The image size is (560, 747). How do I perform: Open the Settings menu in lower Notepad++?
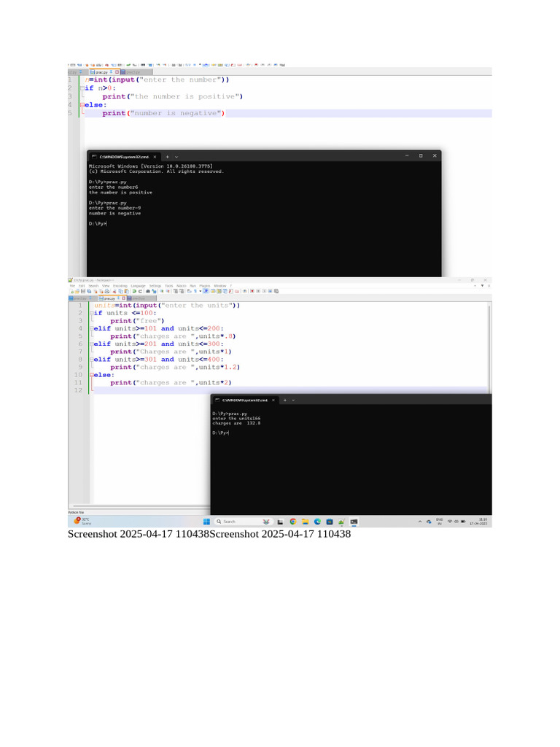point(155,286)
